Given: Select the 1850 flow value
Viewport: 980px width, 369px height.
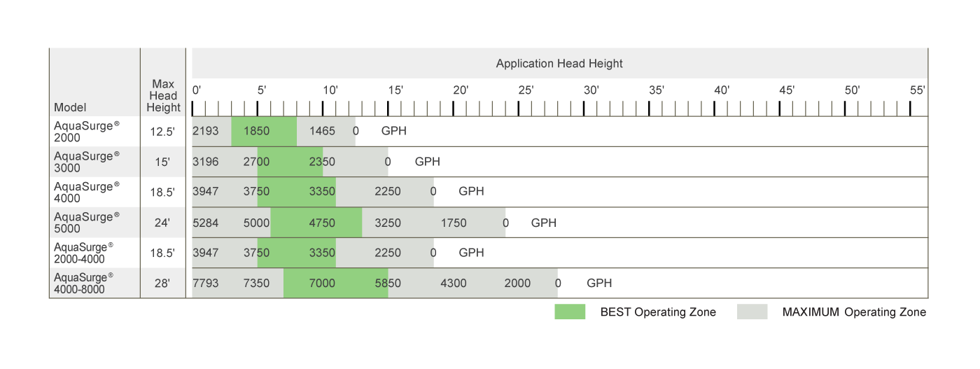Looking at the screenshot, I should [x=256, y=131].
